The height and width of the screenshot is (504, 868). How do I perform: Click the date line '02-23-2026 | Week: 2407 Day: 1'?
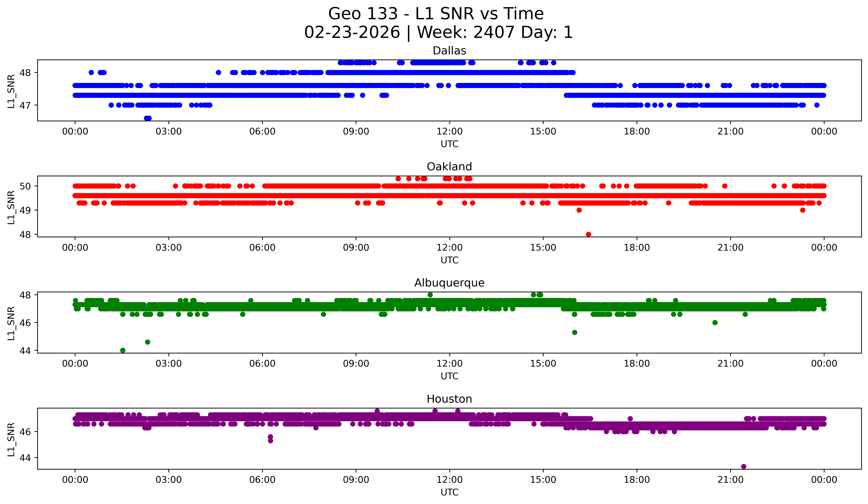point(438,33)
